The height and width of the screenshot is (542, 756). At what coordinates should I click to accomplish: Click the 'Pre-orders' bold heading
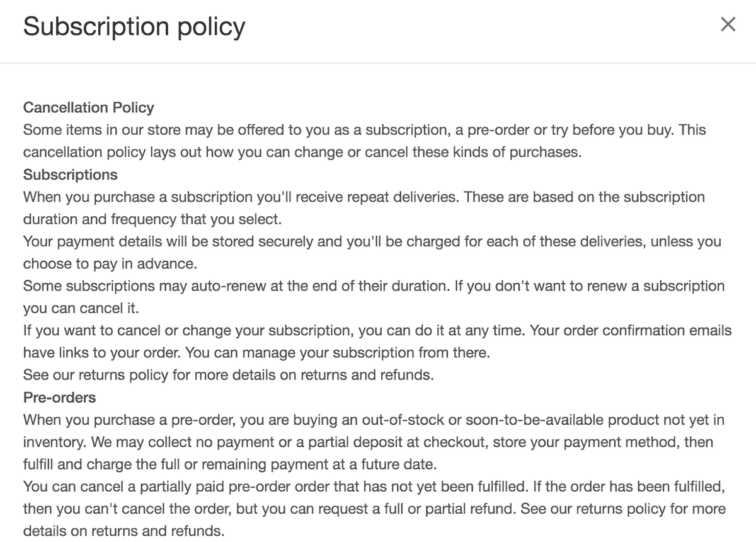pos(60,397)
